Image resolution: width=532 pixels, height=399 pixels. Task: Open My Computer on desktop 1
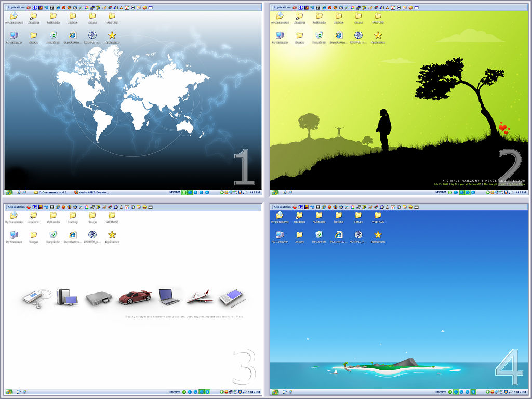pos(13,35)
